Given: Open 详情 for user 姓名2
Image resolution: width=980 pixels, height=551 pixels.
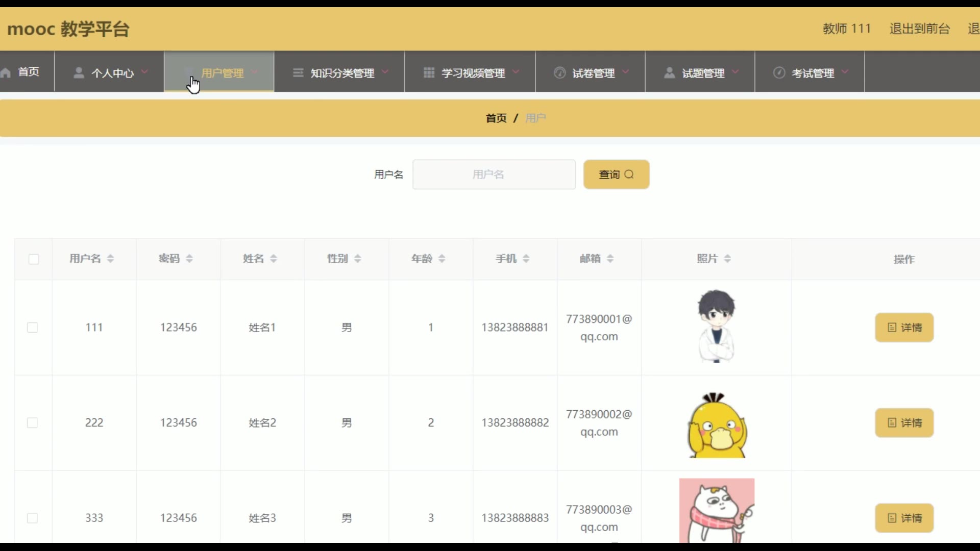Looking at the screenshot, I should click(904, 423).
